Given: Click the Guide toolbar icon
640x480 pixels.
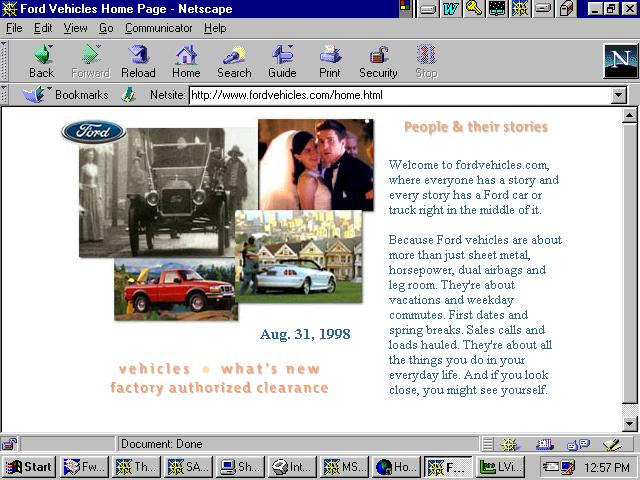Looking at the screenshot, I should tap(282, 61).
